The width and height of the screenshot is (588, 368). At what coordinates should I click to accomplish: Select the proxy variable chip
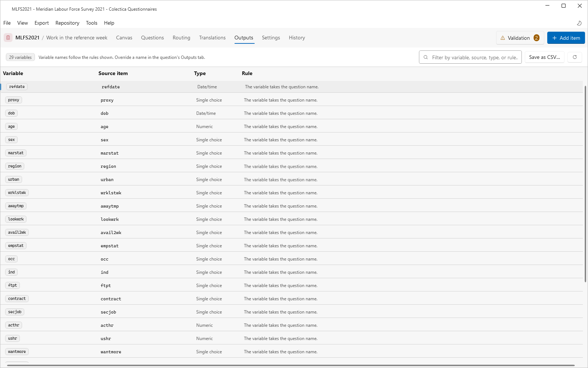coord(14,100)
